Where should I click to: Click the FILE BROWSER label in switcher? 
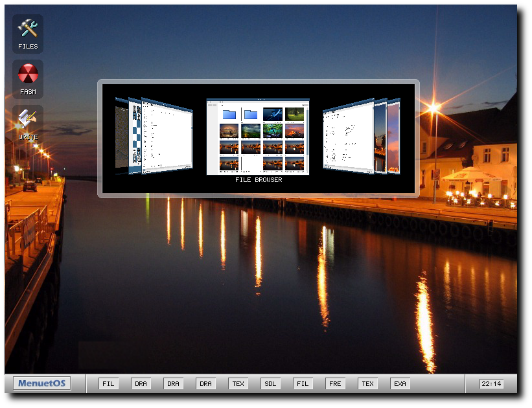point(259,180)
